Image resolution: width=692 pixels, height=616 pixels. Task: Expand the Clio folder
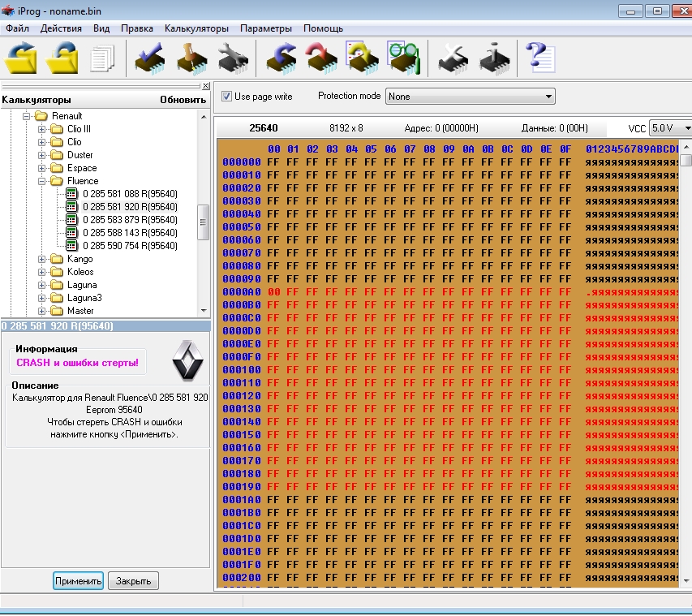(x=41, y=142)
